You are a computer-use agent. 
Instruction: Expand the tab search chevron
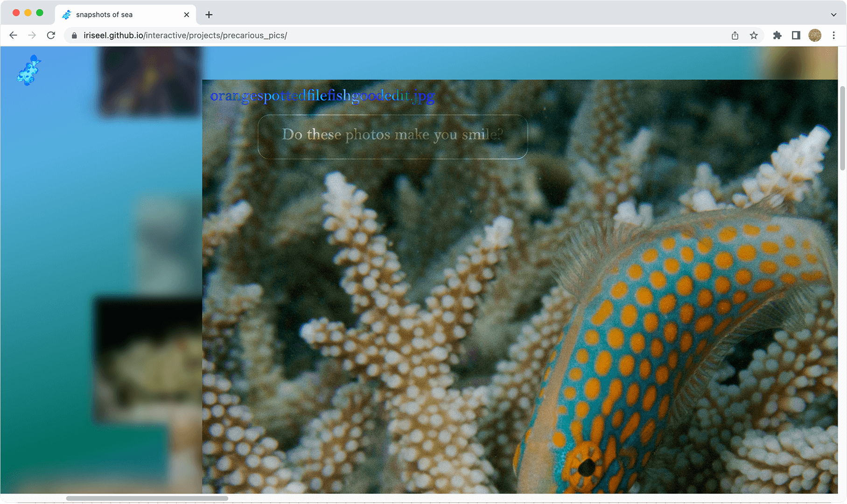click(833, 14)
